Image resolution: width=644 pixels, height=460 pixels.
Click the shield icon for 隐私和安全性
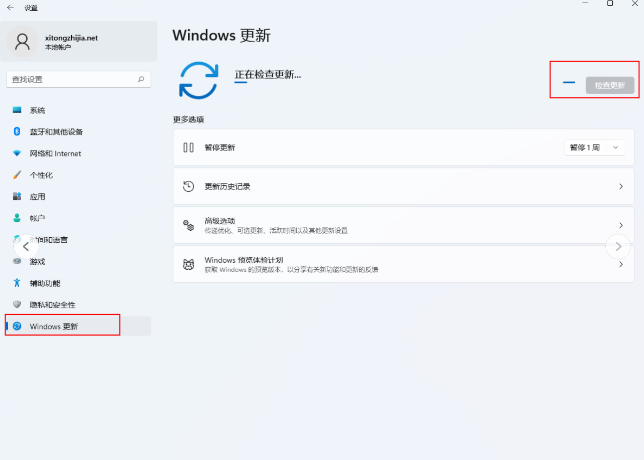[17, 304]
